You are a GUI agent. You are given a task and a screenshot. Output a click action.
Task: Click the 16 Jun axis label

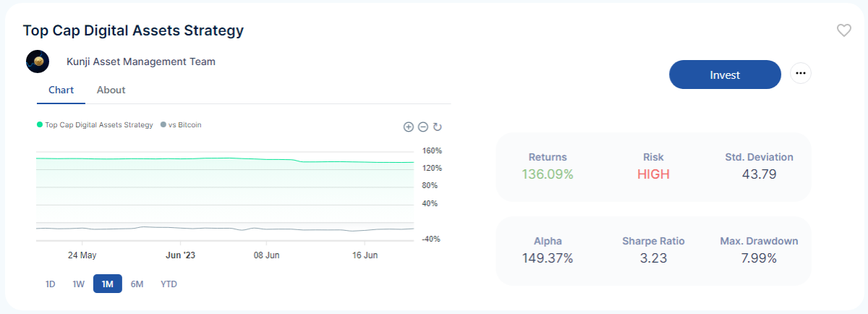tap(365, 255)
